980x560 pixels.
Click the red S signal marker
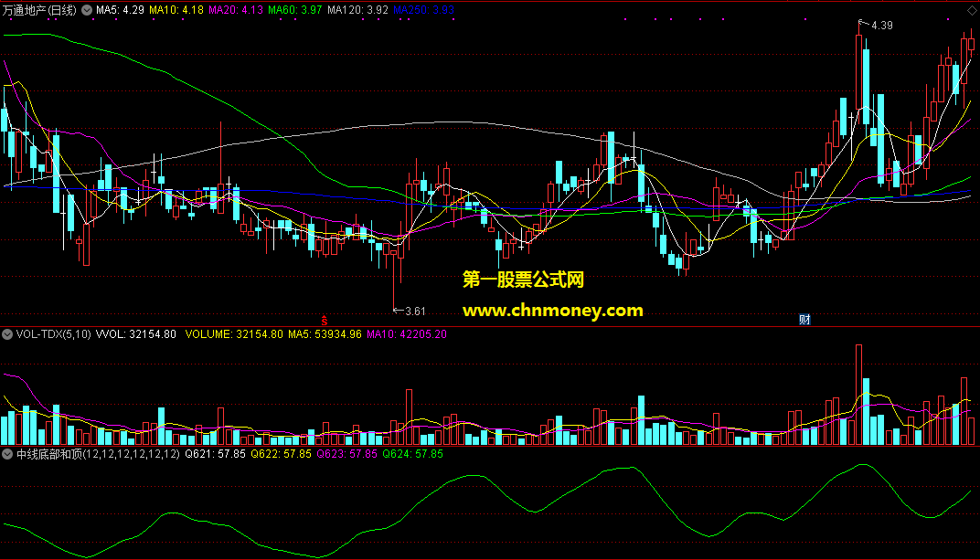(x=325, y=321)
